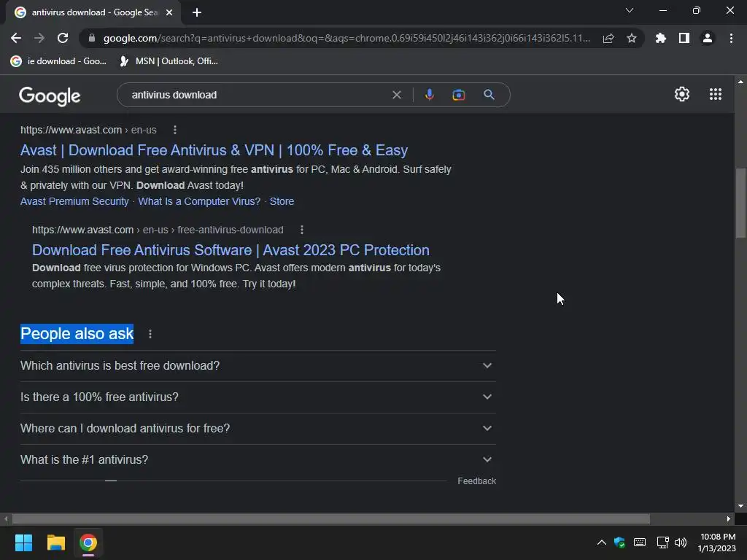Click the 'People also ask' heading
The image size is (747, 560).
(x=77, y=334)
